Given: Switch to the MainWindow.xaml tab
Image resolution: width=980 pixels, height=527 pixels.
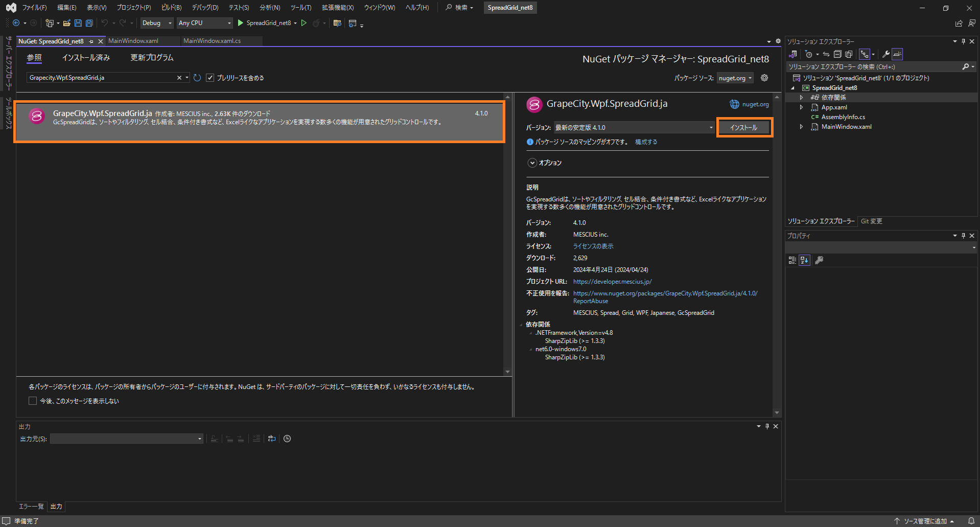Looking at the screenshot, I should (x=133, y=41).
